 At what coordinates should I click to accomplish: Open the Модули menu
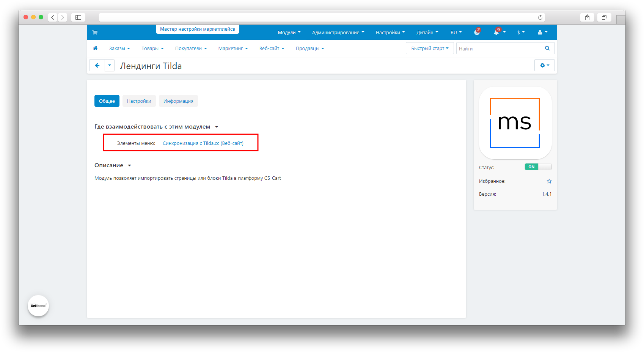[289, 33]
